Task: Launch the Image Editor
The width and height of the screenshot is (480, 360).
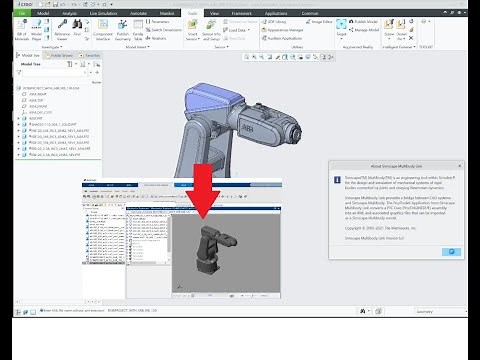Action: [319, 22]
